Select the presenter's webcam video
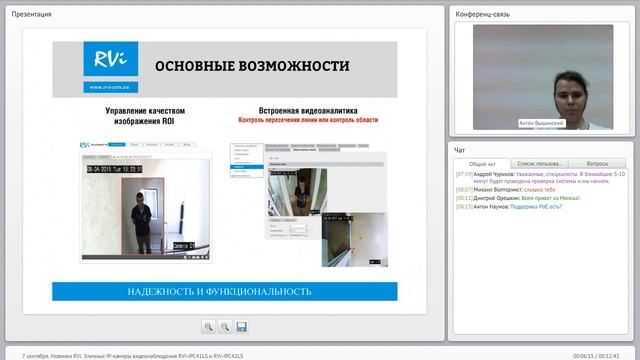This screenshot has height=360, width=640. [x=543, y=77]
